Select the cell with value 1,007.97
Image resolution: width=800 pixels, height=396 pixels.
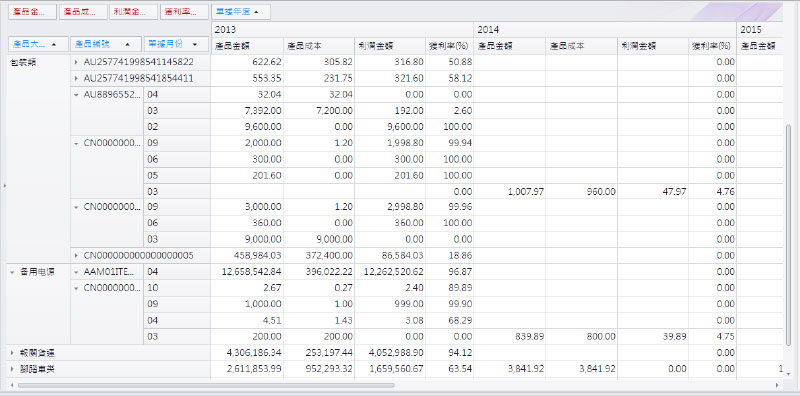[510, 191]
